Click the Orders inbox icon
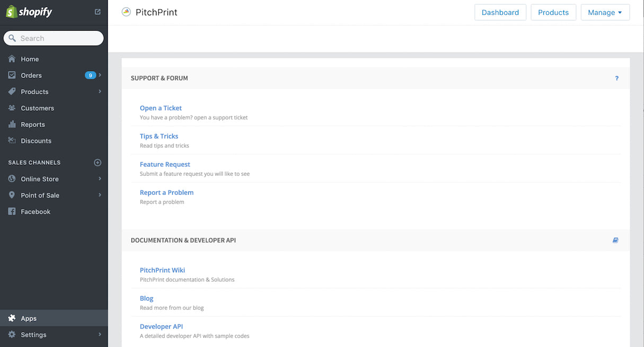The width and height of the screenshot is (644, 347). (12, 75)
